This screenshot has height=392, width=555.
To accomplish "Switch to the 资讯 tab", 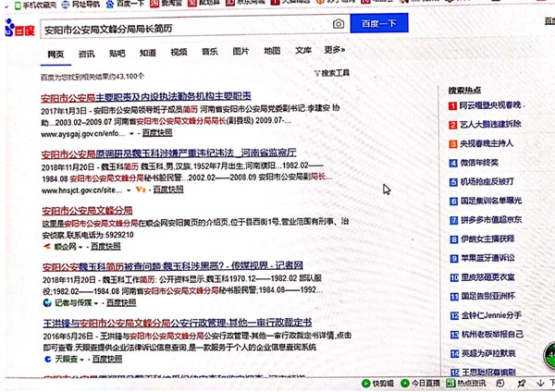I will (86, 53).
